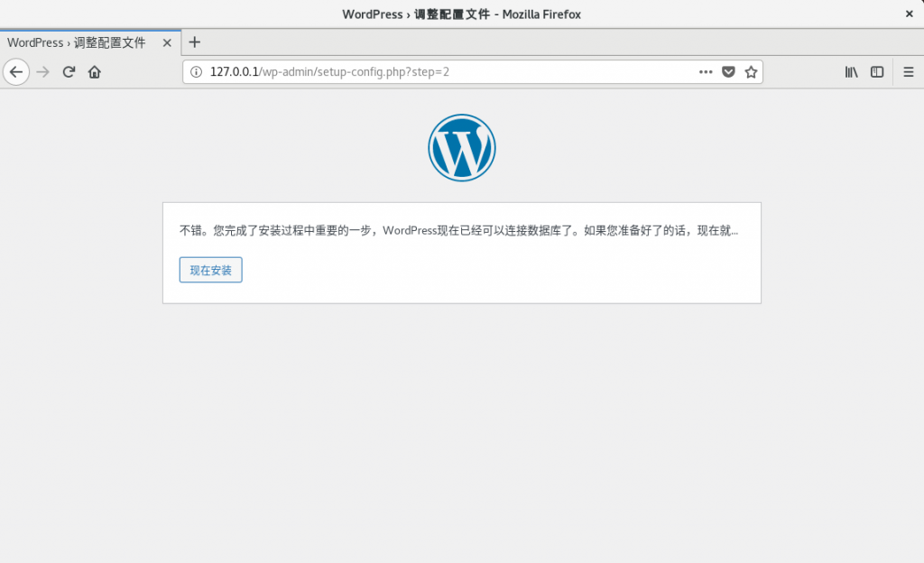Click the greyed-out forward arrow
Image resolution: width=924 pixels, height=563 pixels.
point(42,72)
